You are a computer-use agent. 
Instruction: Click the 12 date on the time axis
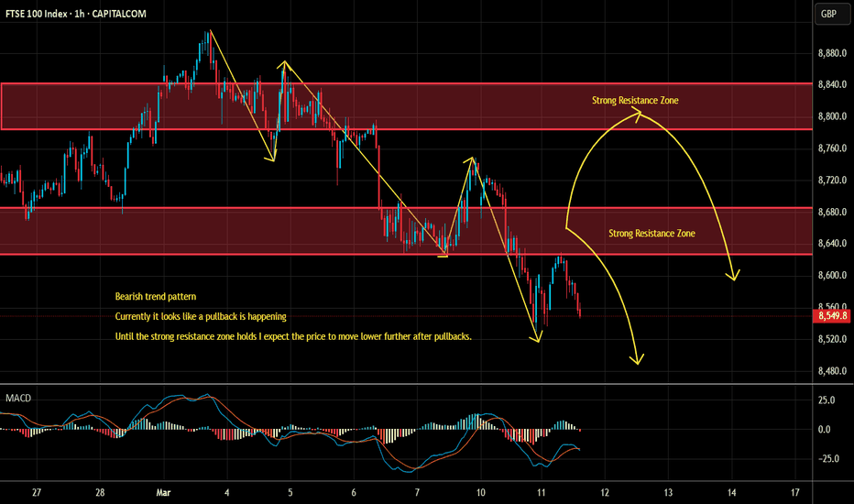pos(605,493)
